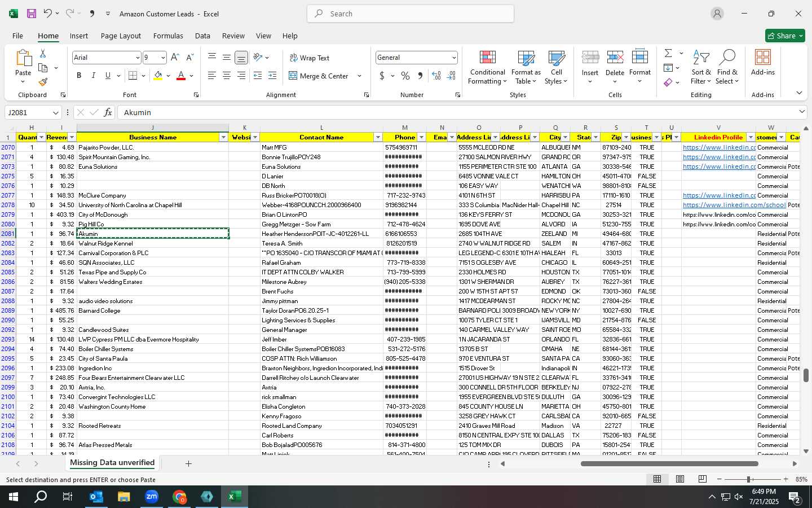
Task: Expand the formula bar
Action: pyautogui.click(x=802, y=112)
